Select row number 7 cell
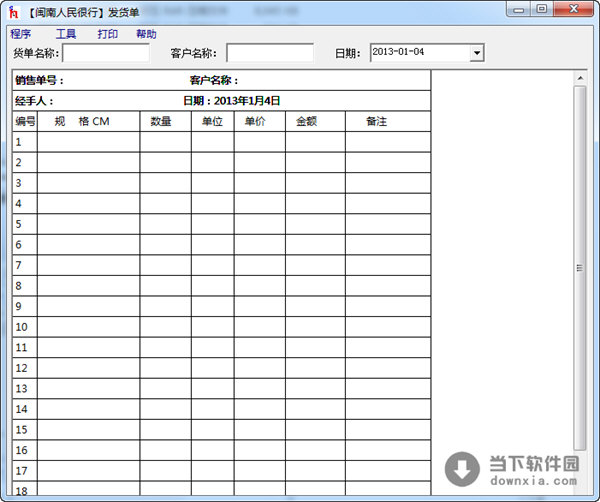The height and width of the screenshot is (502, 600). coord(25,265)
